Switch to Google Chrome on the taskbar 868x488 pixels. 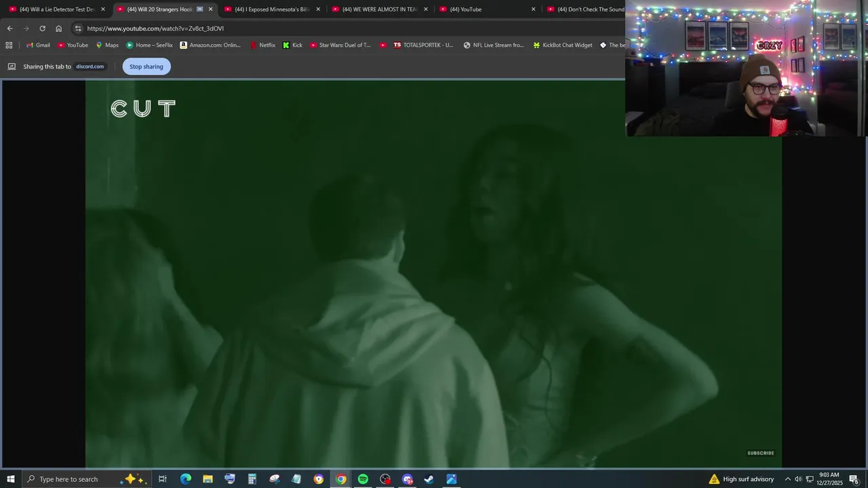341,479
